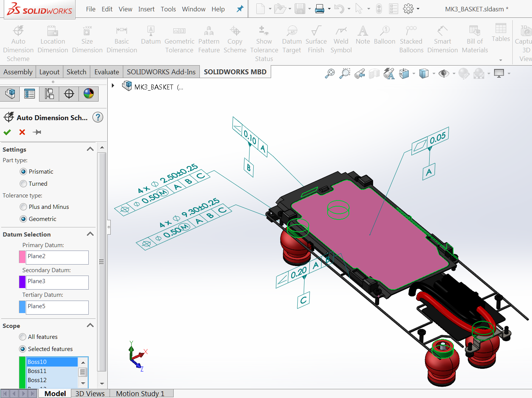Insert a Note annotation
Image resolution: width=532 pixels, height=398 pixels.
coord(363,35)
